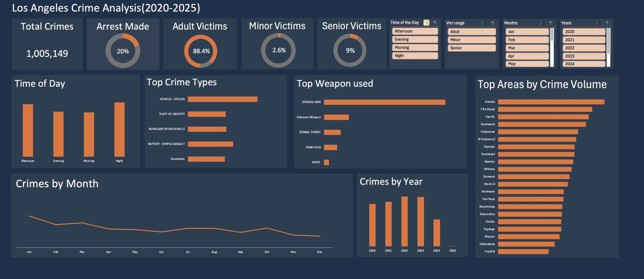Click the Senior Victims 9% donut chart
The image size is (644, 279).
coord(350,50)
